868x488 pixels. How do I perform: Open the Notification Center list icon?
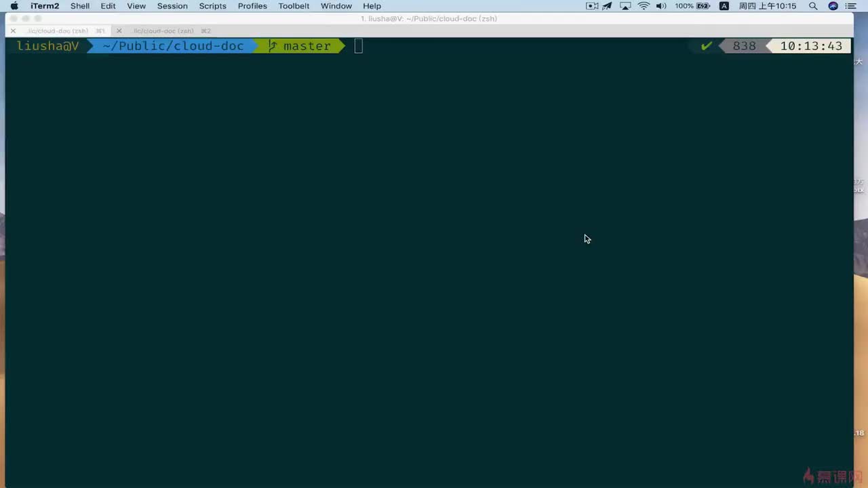coord(851,6)
